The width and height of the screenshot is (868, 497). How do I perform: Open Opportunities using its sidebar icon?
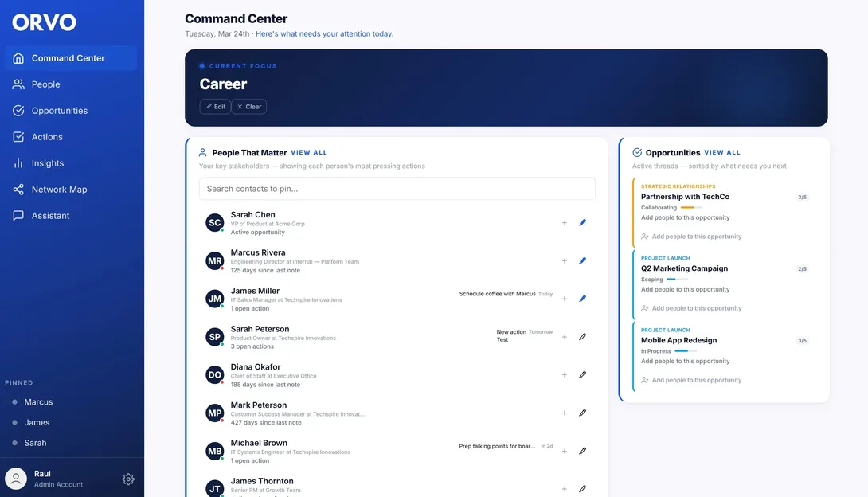point(17,110)
